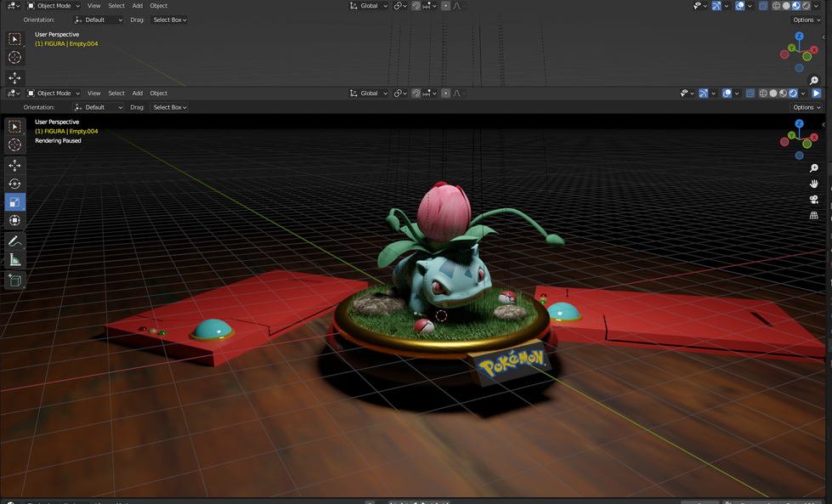Toggle proportional editing in the lower viewport header
Screen dimensions: 832x504
click(445, 93)
